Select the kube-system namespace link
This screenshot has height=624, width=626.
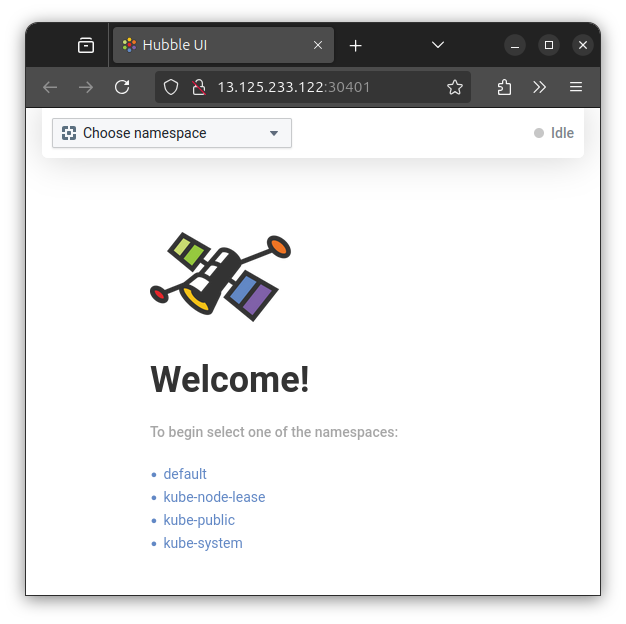tap(203, 543)
